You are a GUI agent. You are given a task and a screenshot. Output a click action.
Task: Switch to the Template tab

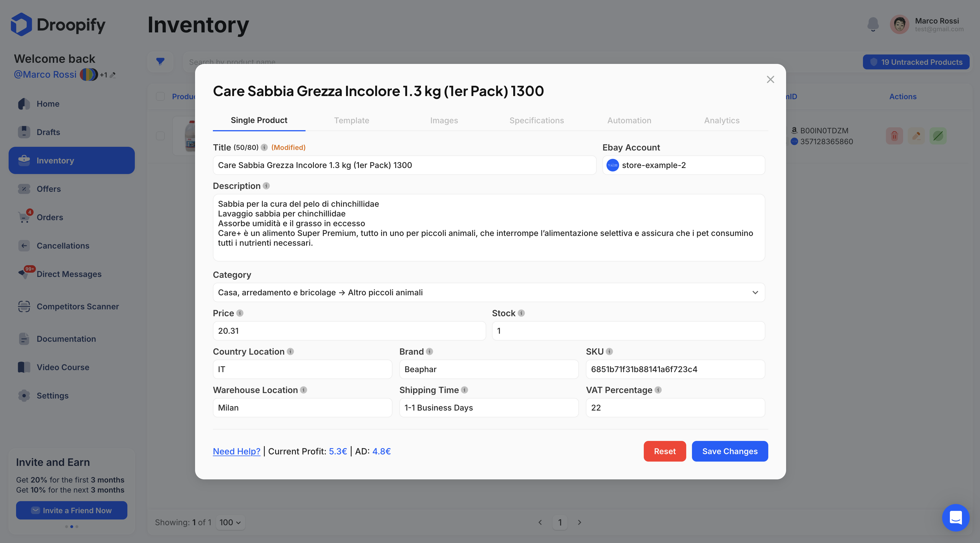351,120
